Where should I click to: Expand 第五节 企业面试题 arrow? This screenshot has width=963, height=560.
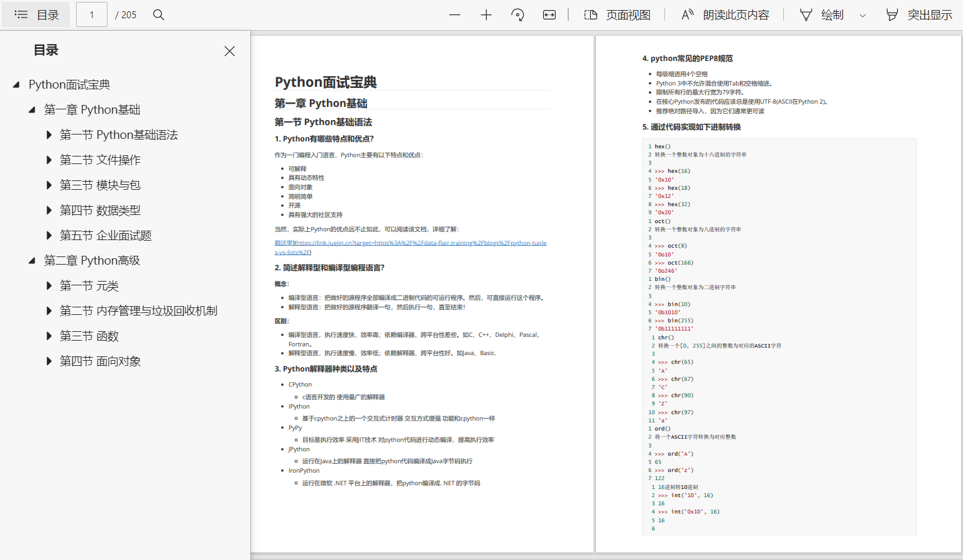48,235
